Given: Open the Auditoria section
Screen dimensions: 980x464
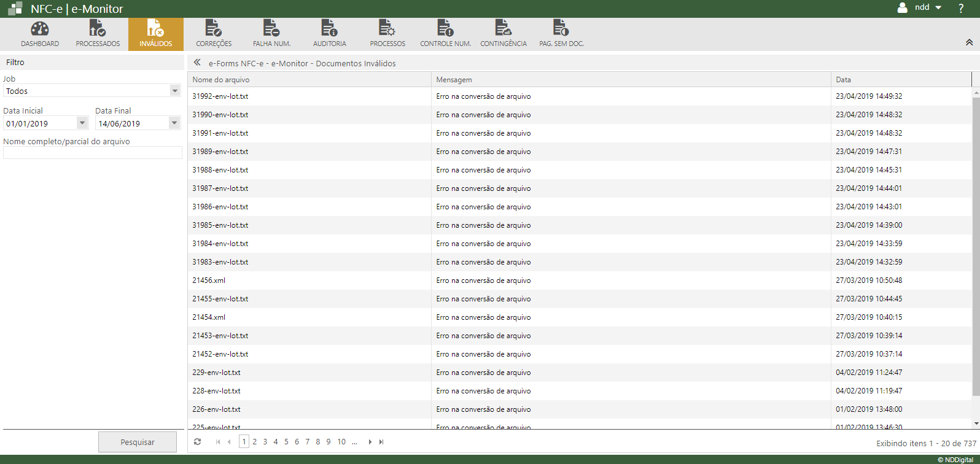Looking at the screenshot, I should coord(330,34).
